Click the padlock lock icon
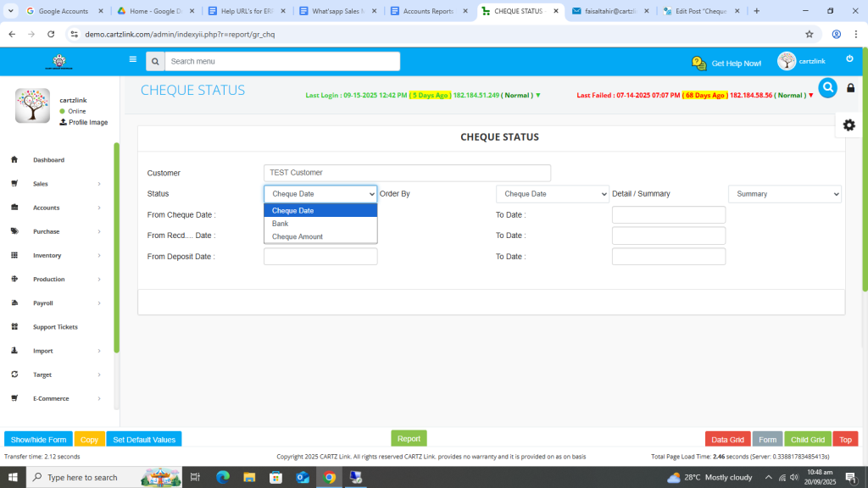Screen dimensions: 868x488 point(850,88)
